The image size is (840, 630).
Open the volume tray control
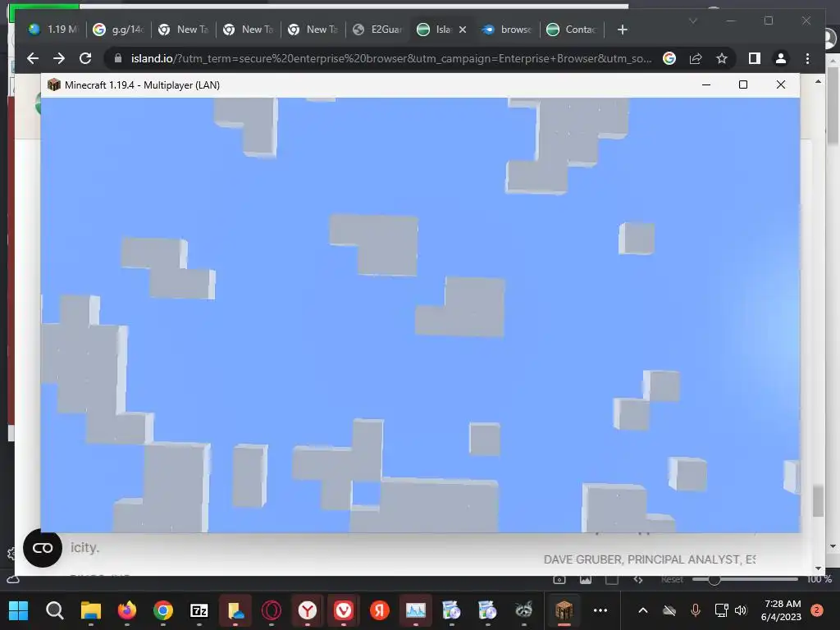741,610
